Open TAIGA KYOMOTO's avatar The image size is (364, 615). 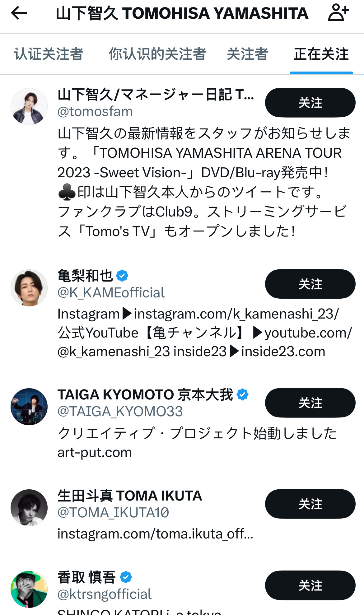(x=29, y=407)
